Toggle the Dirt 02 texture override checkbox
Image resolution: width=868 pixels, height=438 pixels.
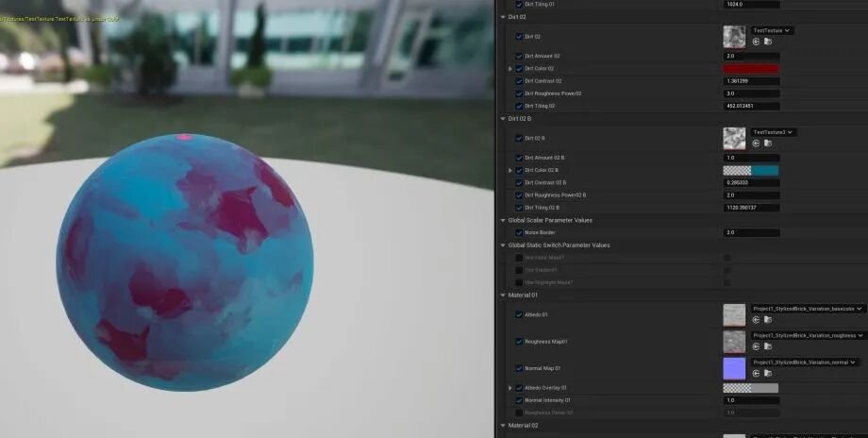[x=519, y=37]
